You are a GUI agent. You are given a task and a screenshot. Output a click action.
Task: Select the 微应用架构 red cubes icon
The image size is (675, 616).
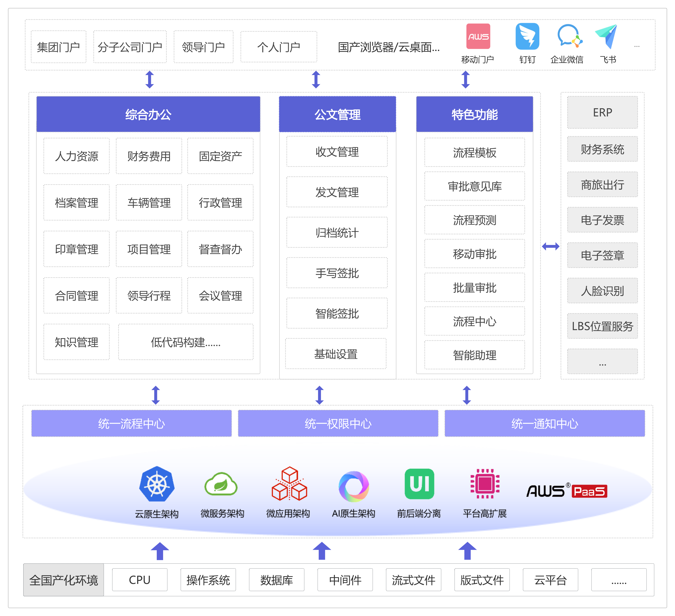click(x=289, y=484)
